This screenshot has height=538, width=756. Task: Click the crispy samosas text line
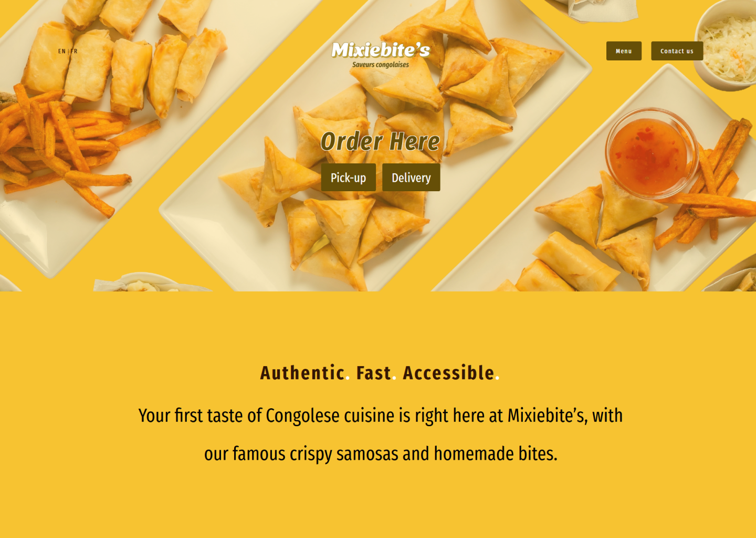(381, 454)
